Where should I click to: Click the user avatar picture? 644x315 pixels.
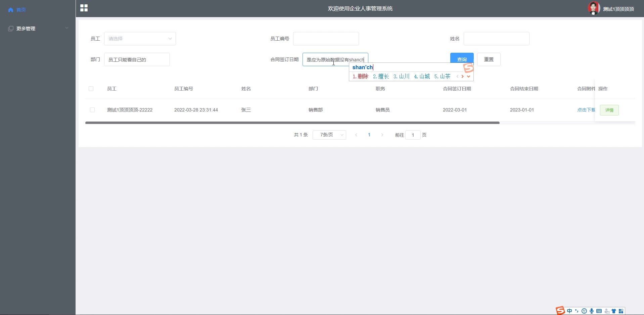(594, 8)
